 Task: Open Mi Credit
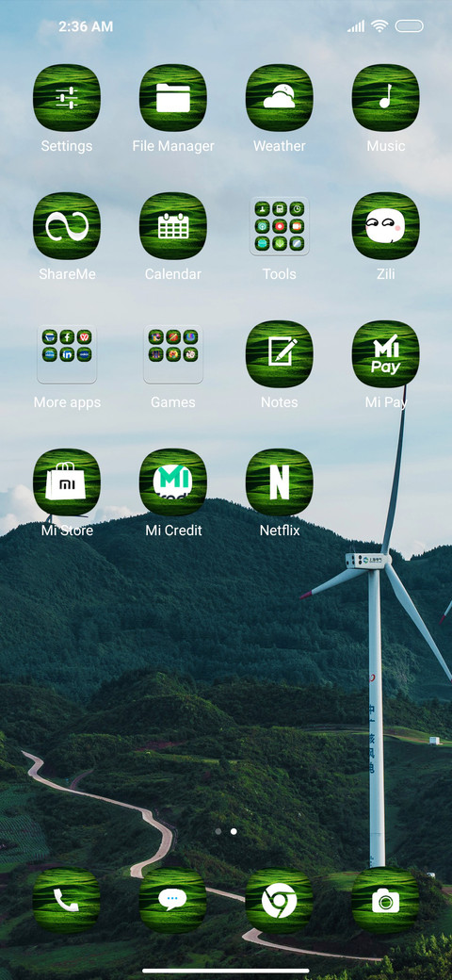(x=173, y=482)
